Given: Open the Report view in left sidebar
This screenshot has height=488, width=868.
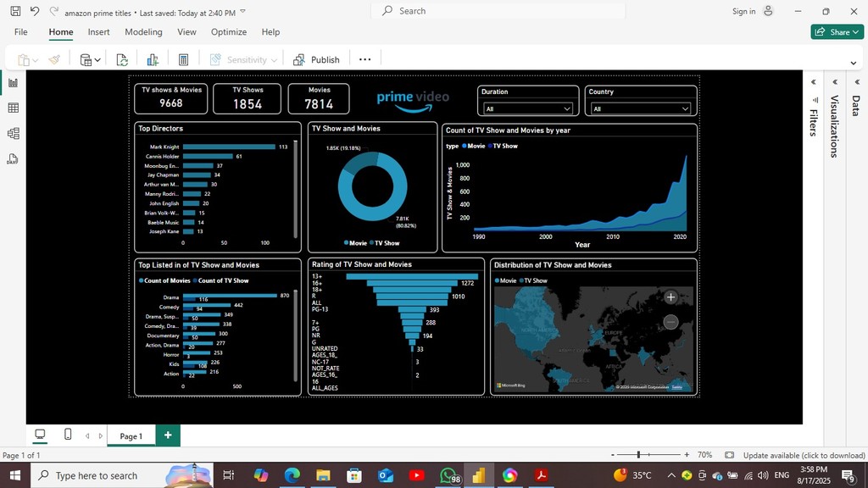Looking at the screenshot, I should point(13,83).
